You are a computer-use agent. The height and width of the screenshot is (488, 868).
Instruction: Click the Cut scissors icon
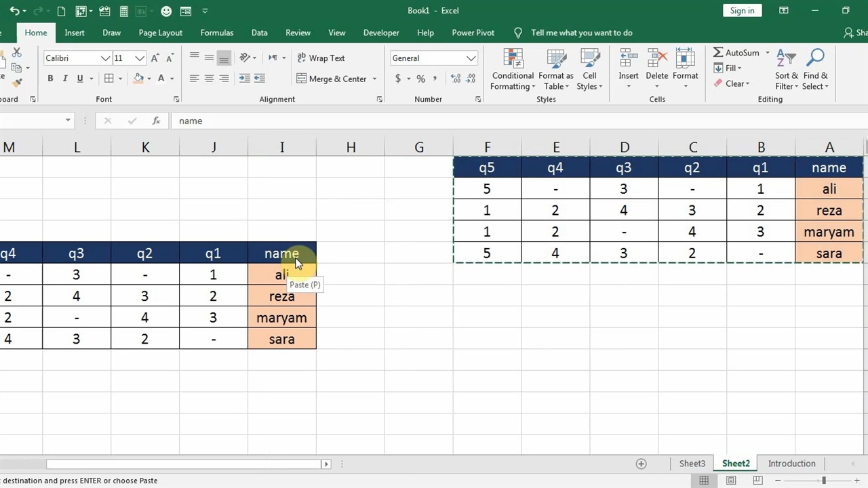[17, 53]
